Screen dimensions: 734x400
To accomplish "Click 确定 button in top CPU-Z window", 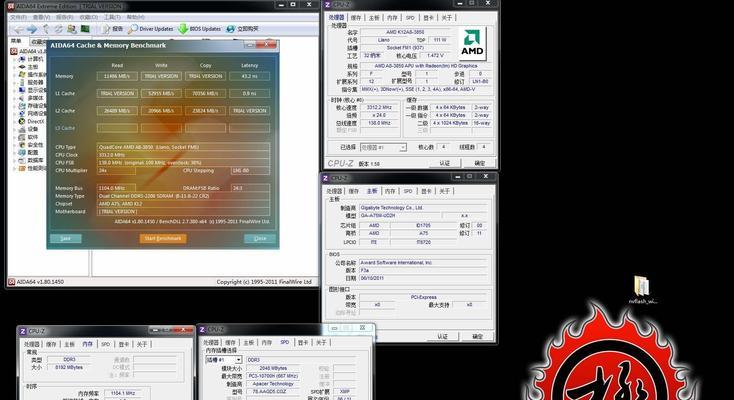I will click(x=480, y=163).
